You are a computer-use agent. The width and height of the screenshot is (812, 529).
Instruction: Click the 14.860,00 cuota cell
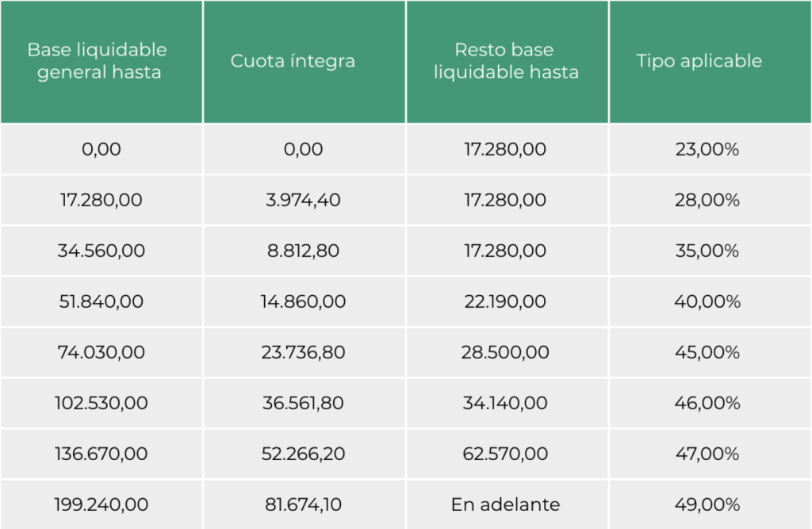(x=304, y=301)
